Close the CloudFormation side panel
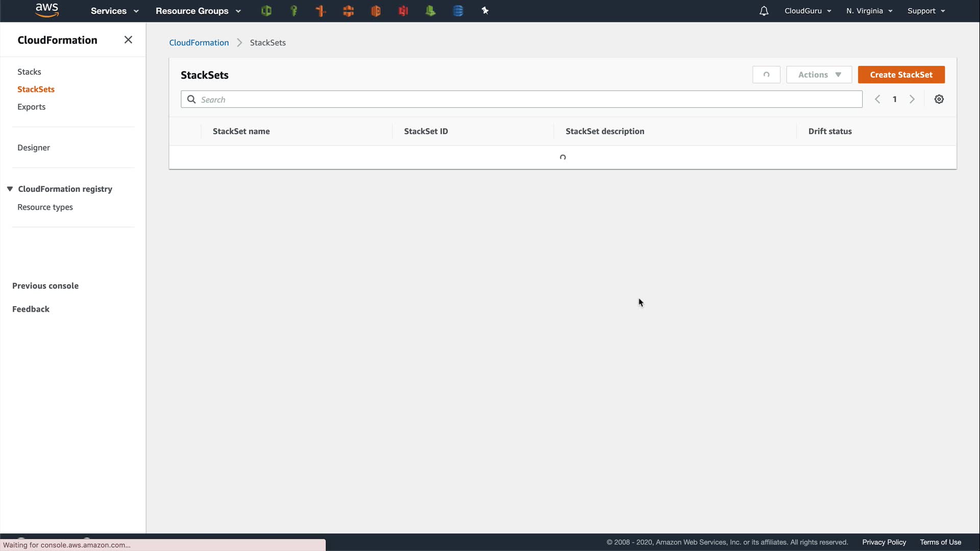The image size is (980, 551). pyautogui.click(x=128, y=40)
